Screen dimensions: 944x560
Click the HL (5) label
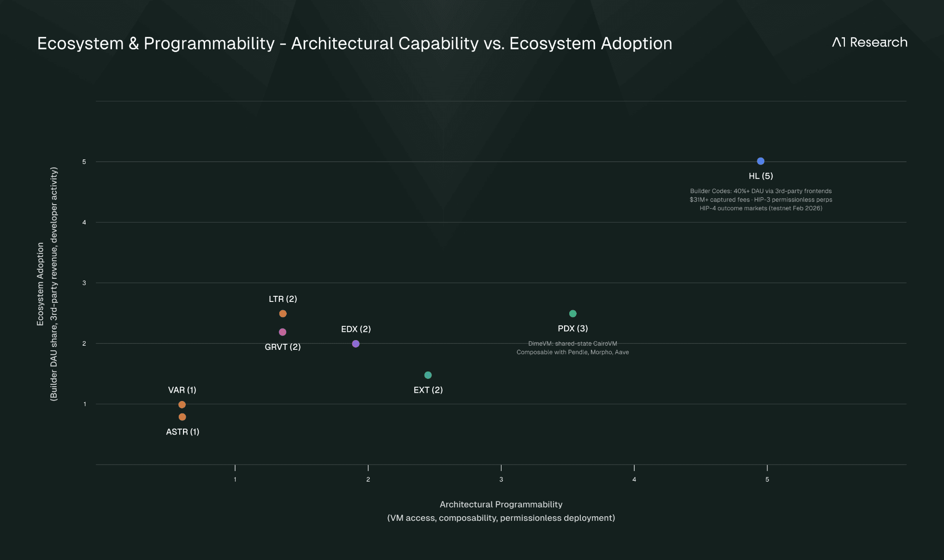[761, 176]
